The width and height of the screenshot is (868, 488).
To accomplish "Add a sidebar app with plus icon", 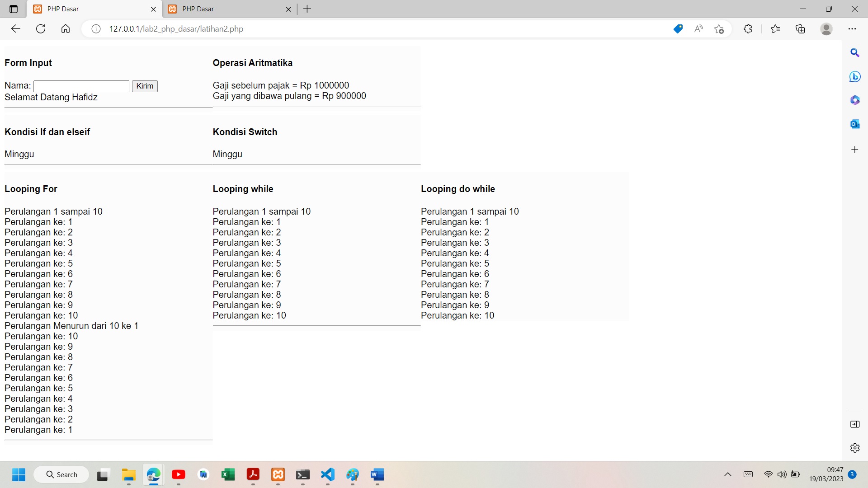I will point(855,150).
